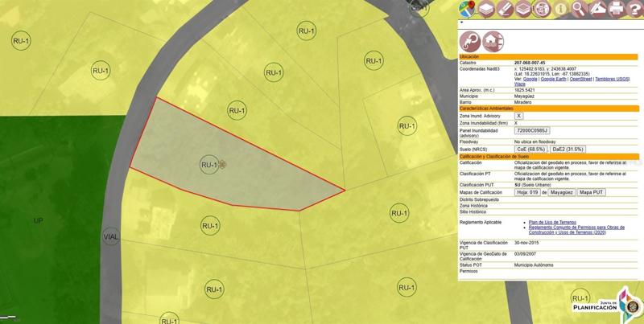Collapse the panel using small black arrow
The image size is (644, 324).
461,23
